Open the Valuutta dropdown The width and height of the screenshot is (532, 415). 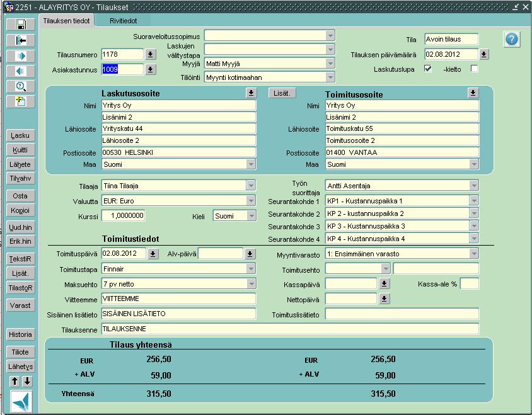[251, 201]
